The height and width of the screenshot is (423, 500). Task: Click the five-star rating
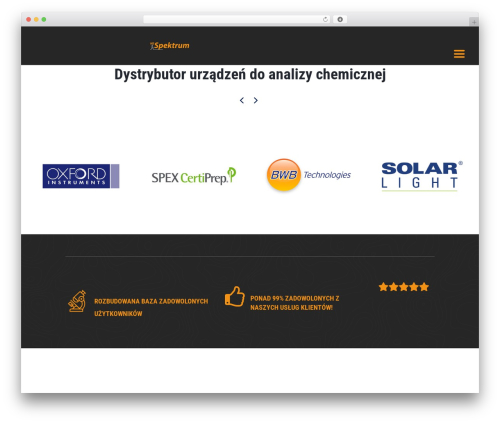[404, 287]
